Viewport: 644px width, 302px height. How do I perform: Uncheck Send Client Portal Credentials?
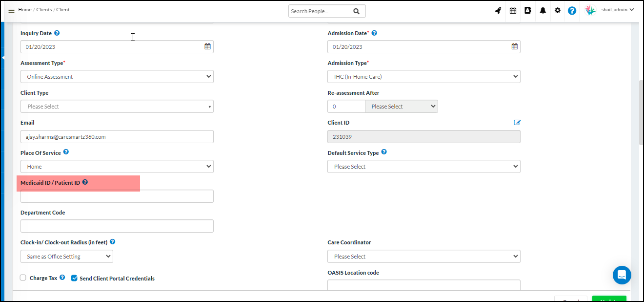pos(74,278)
